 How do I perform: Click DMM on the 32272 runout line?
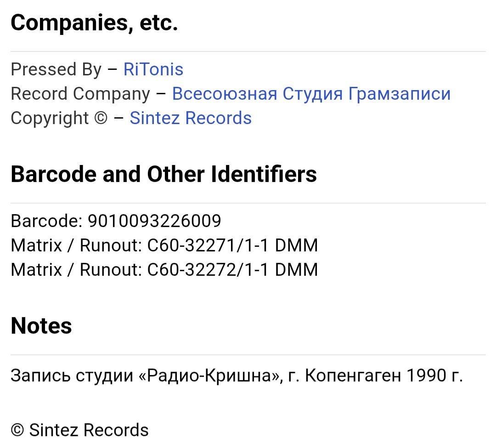click(x=296, y=270)
